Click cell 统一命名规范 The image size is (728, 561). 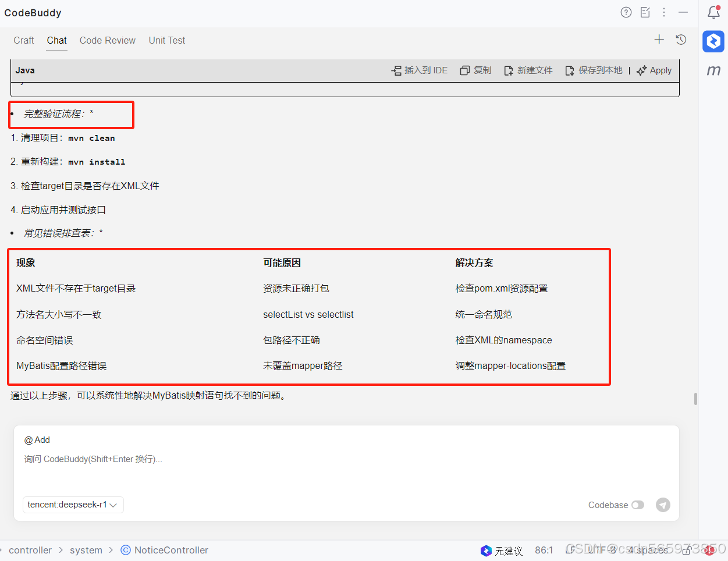point(484,314)
